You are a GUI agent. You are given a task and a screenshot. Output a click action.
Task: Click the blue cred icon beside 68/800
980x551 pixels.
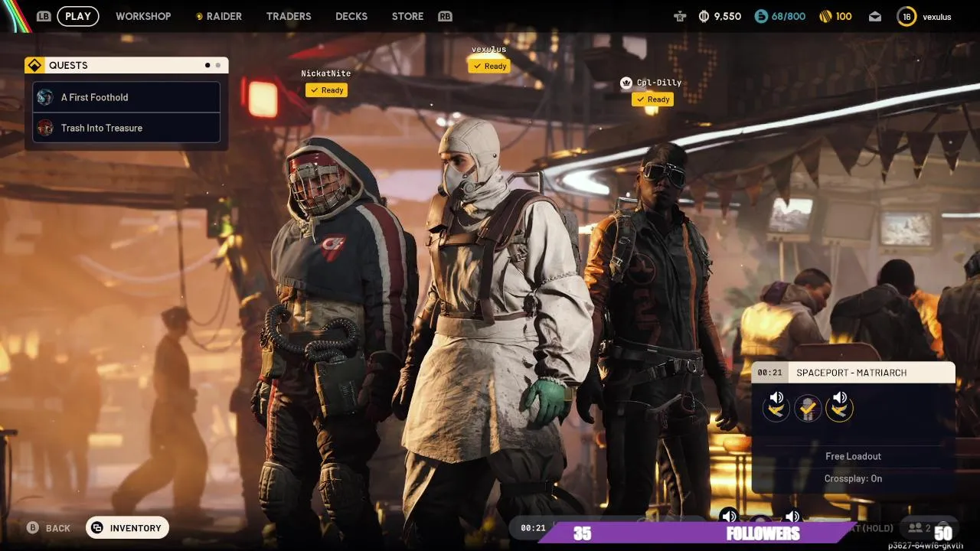761,16
